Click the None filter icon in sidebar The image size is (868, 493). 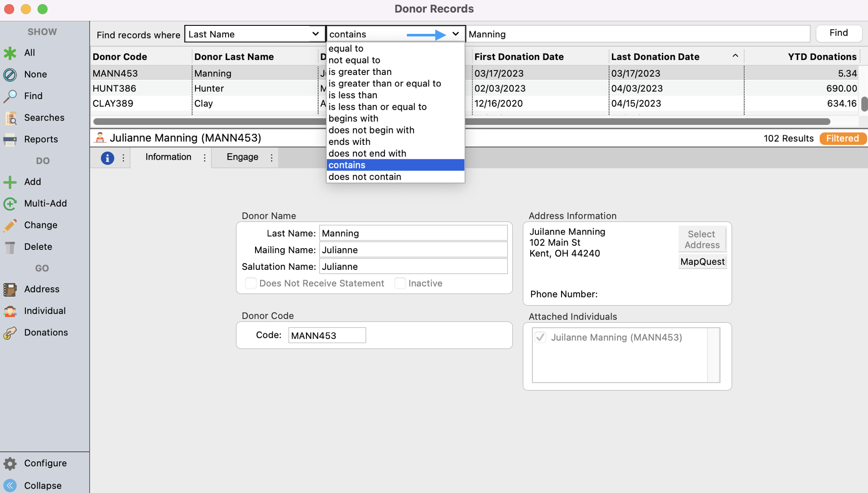(10, 75)
